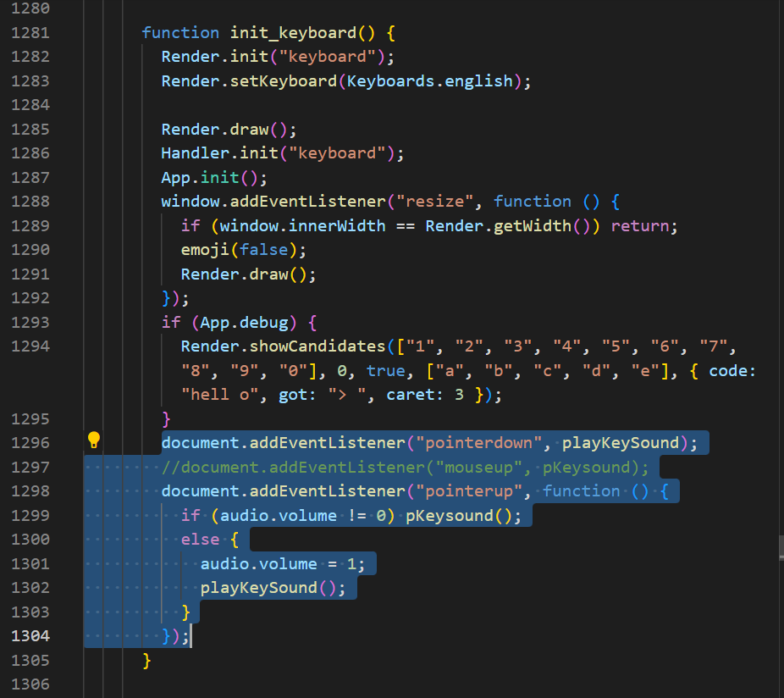
Task: Click Render.draw() on line 1291
Action: pos(249,274)
